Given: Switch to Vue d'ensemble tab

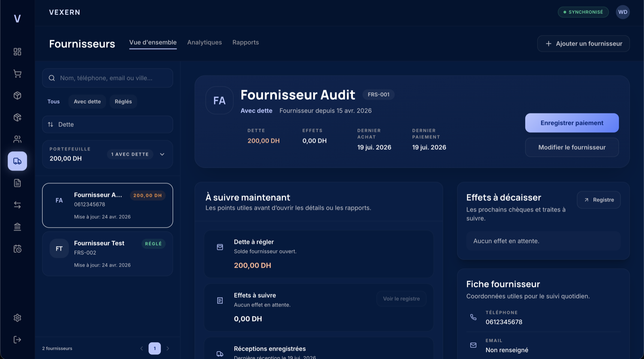Looking at the screenshot, I should (153, 43).
